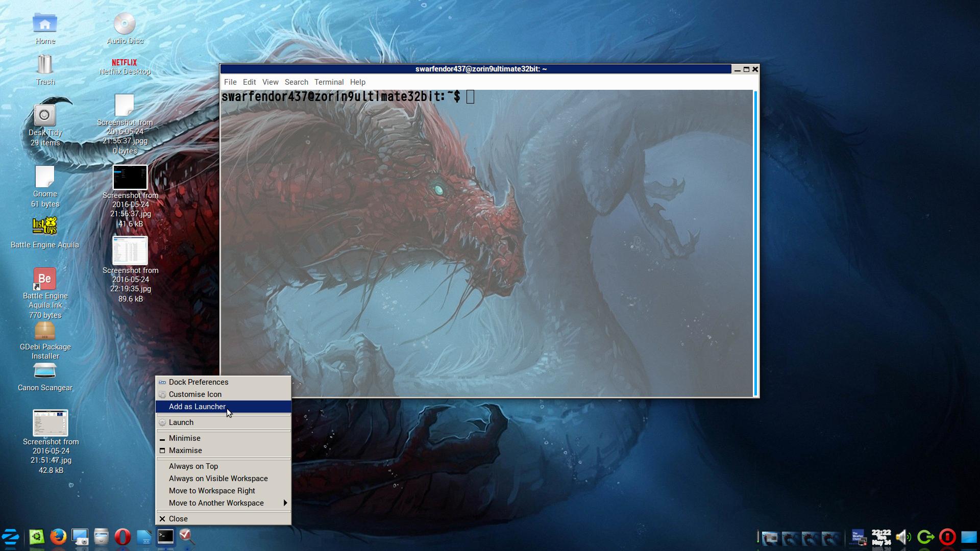
Task: Open the Zorin start menu
Action: [10, 537]
